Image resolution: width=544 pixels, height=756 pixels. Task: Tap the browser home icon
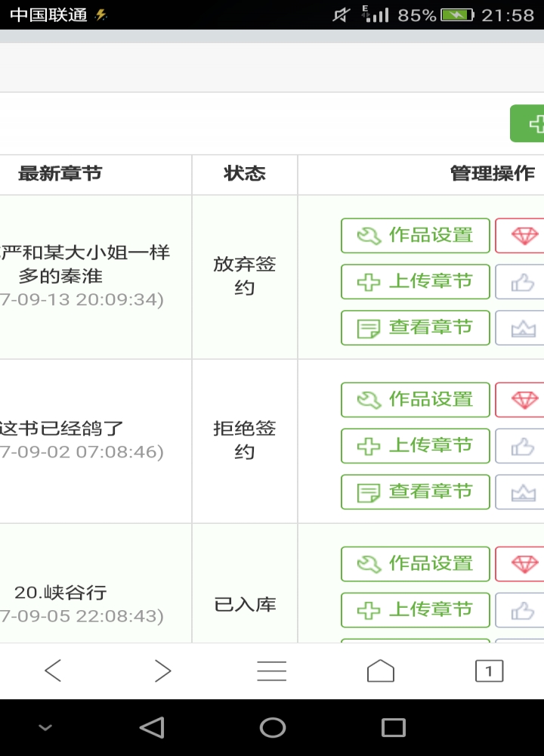click(380, 670)
